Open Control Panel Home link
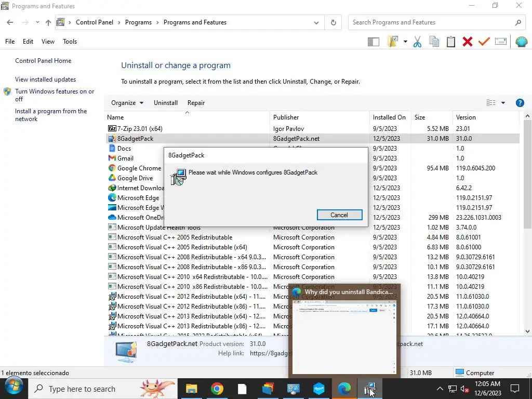Image resolution: width=532 pixels, height=399 pixels. [43, 61]
